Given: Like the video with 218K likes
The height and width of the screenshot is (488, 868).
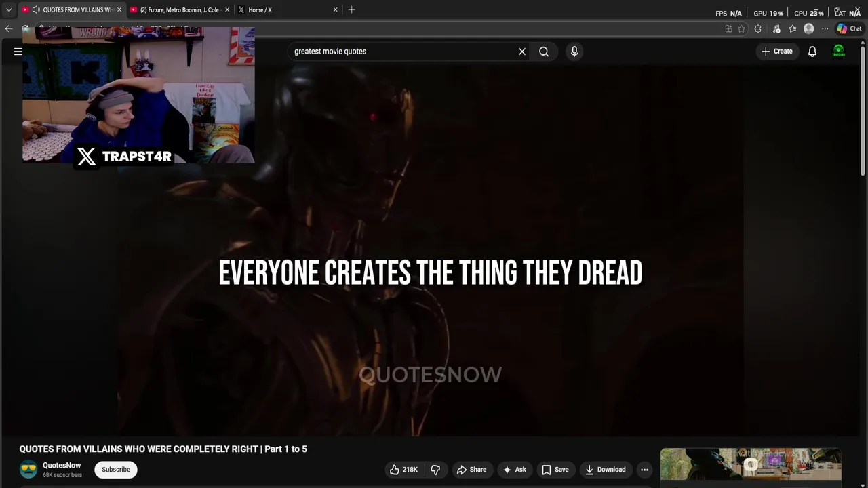Looking at the screenshot, I should (x=403, y=470).
